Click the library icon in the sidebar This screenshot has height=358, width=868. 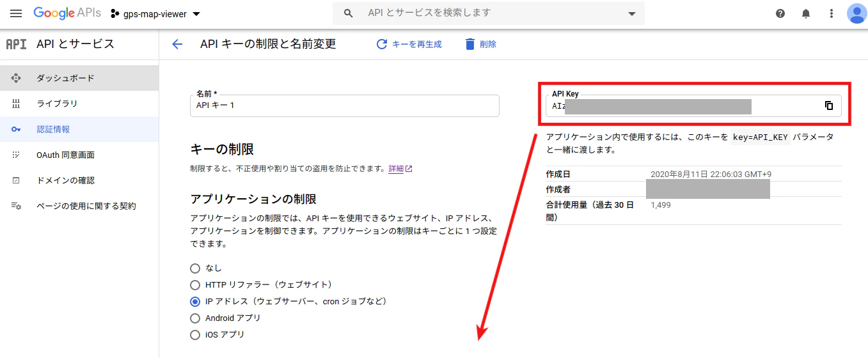click(x=17, y=104)
